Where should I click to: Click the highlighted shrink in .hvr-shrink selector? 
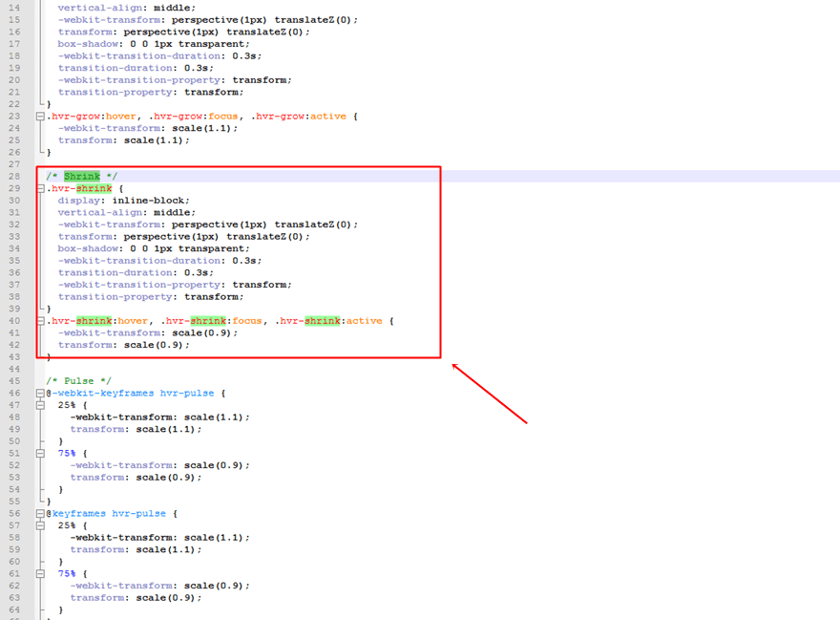click(92, 188)
